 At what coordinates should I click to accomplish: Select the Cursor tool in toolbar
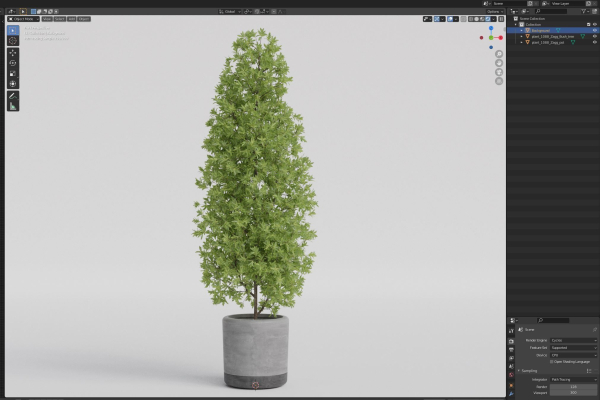(13, 41)
